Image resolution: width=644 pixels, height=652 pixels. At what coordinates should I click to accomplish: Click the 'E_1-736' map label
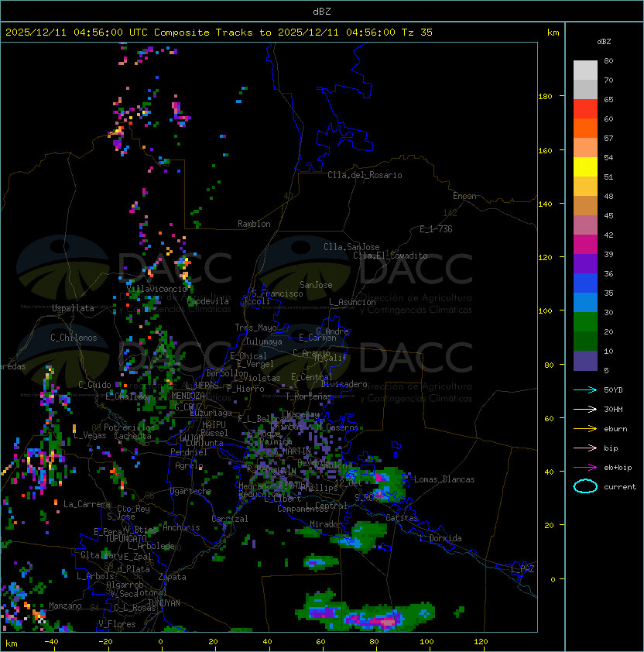[436, 229]
